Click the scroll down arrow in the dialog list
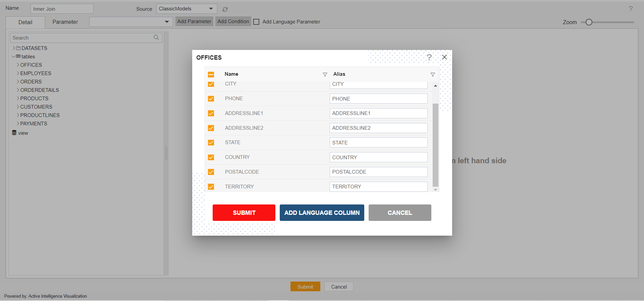This screenshot has height=301, width=644. [435, 190]
